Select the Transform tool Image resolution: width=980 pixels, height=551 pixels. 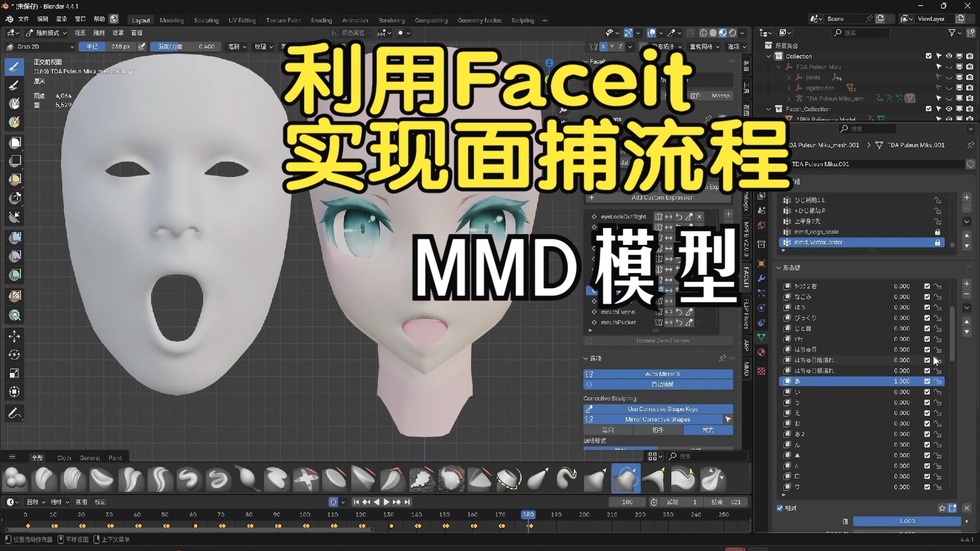click(x=14, y=392)
